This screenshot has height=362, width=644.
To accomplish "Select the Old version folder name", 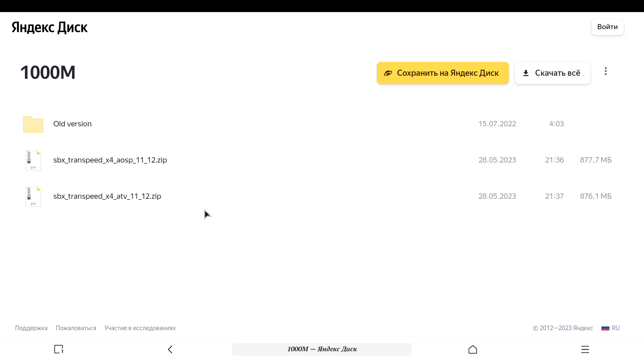I will point(72,124).
